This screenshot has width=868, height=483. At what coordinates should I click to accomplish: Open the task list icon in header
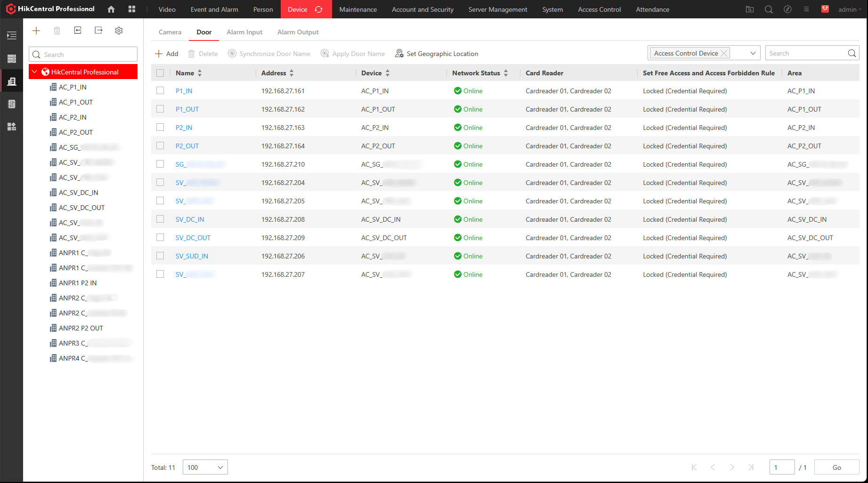coord(806,9)
